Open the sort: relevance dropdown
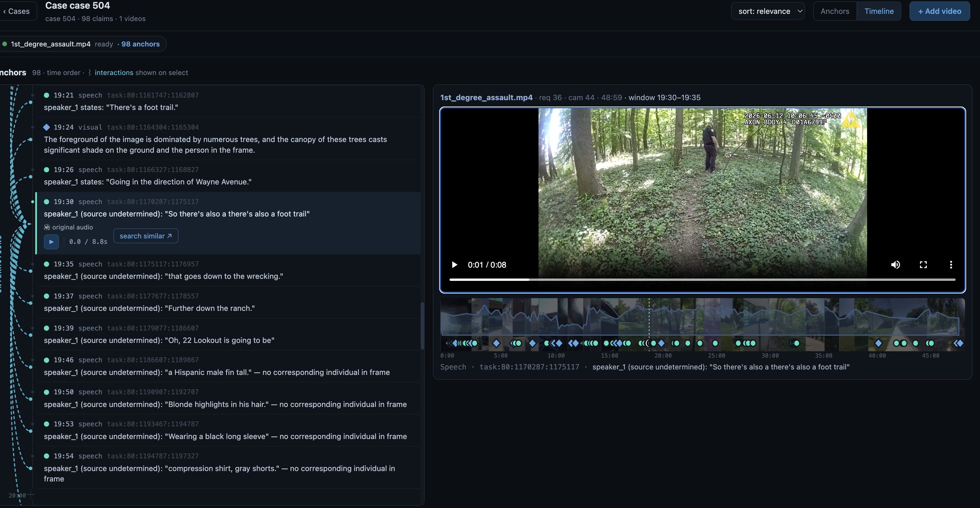 768,11
